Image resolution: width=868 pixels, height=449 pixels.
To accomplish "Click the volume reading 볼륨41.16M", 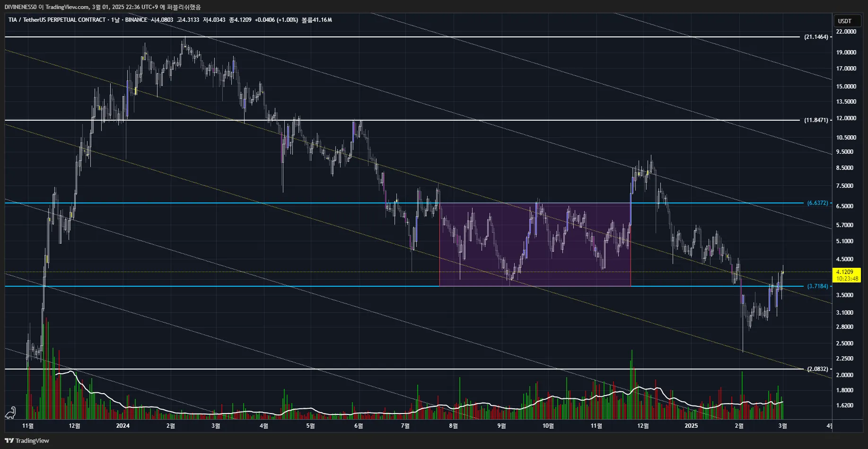I will coord(317,20).
